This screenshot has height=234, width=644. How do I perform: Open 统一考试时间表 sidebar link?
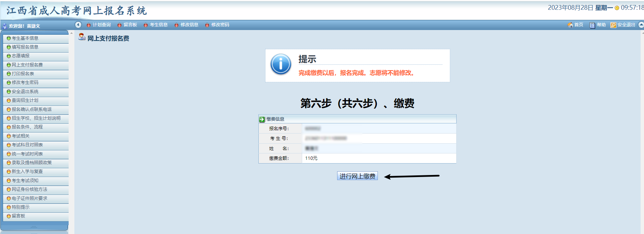pos(27,154)
